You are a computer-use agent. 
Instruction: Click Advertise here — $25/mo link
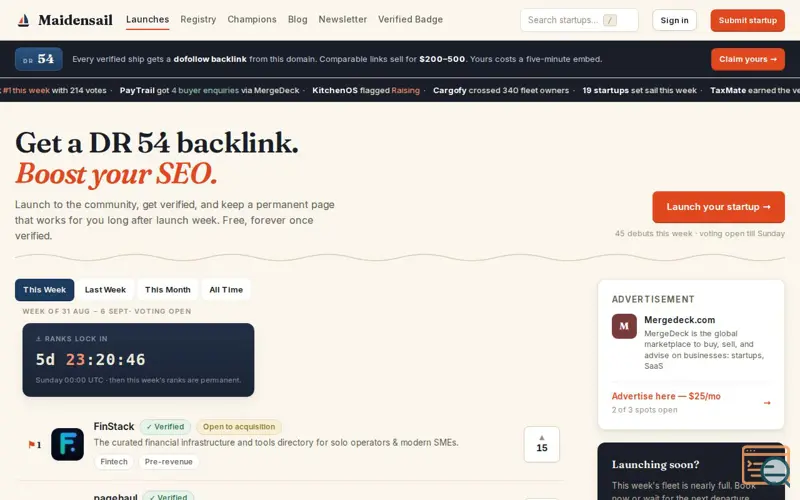pos(666,396)
